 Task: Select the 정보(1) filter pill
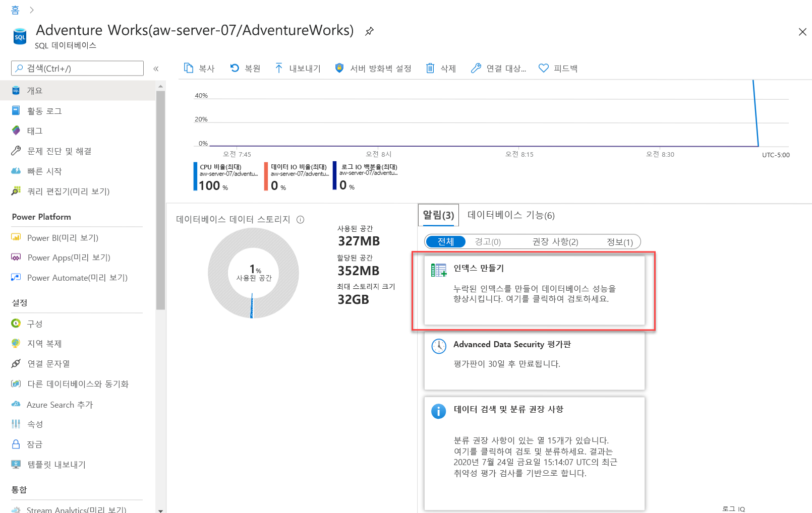[x=620, y=242]
